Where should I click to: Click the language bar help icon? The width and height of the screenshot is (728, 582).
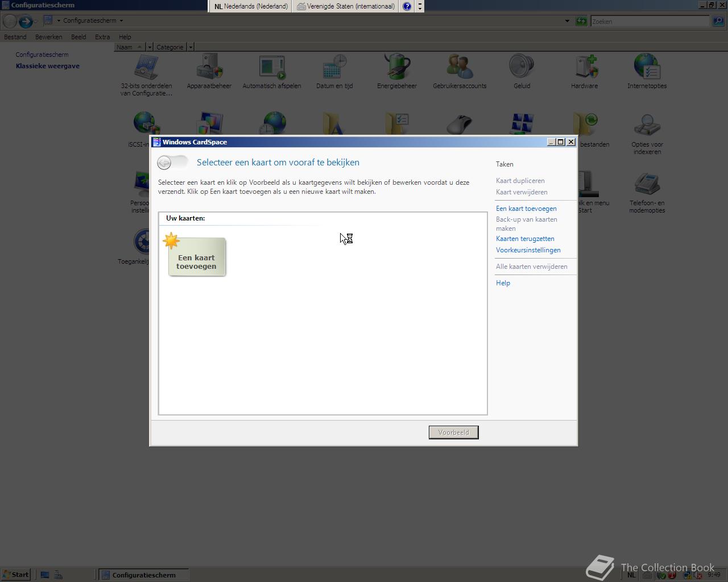[x=407, y=6]
